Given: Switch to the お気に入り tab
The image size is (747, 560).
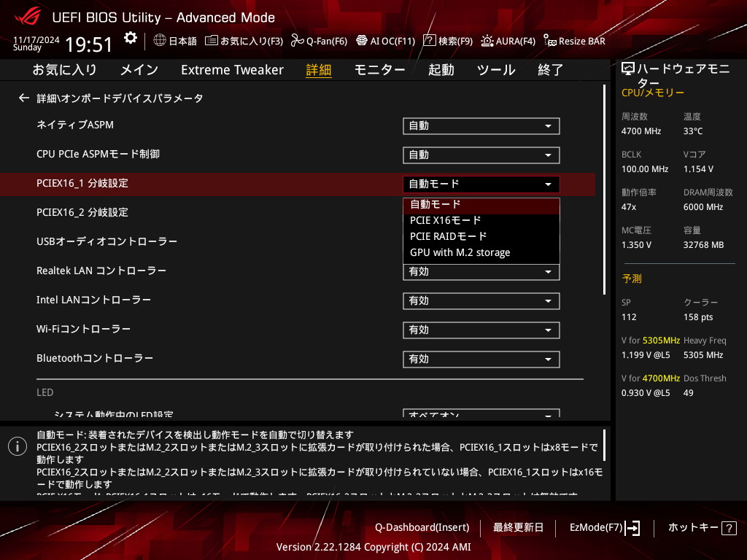Looking at the screenshot, I should [x=65, y=70].
